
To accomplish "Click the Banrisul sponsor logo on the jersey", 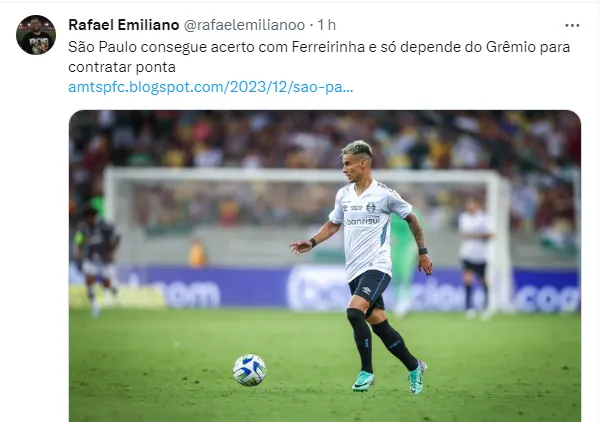I will 362,221.
